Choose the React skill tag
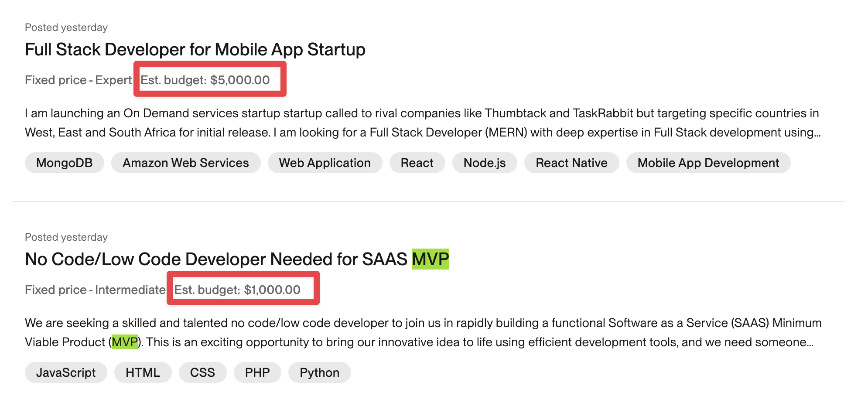 click(417, 163)
